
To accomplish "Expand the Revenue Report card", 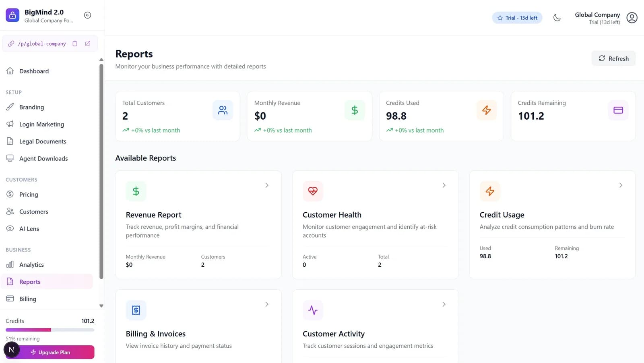I will pos(266,185).
